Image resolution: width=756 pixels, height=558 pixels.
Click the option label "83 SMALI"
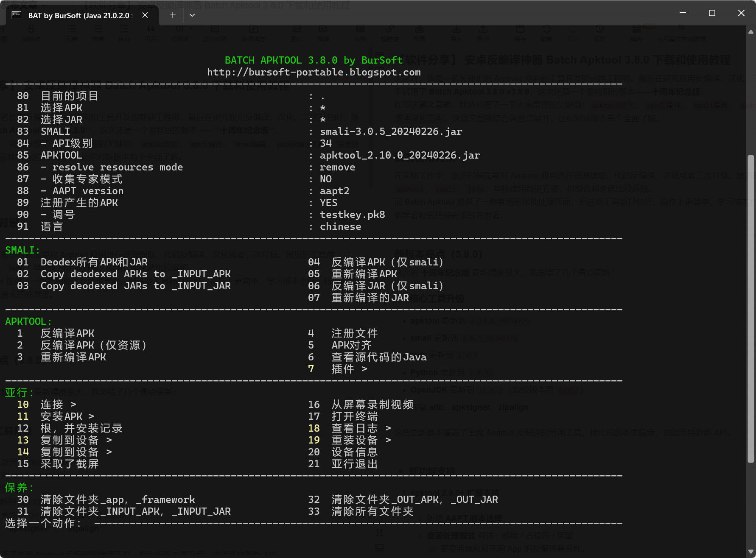[x=44, y=131]
